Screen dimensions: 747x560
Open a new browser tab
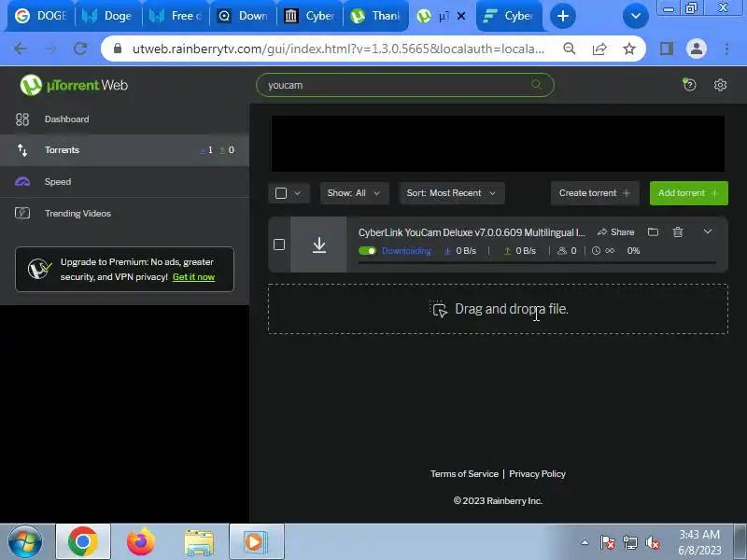pos(563,16)
